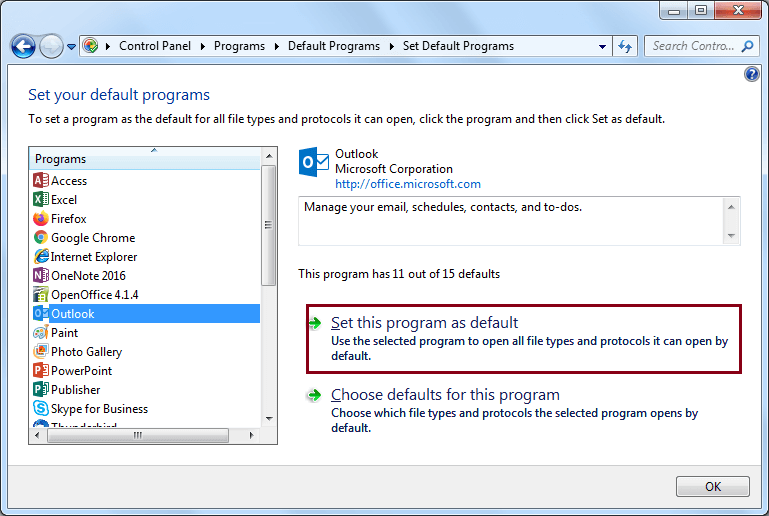Expand the arrow after Programs breadcrumb
769x516 pixels.
pos(277,46)
